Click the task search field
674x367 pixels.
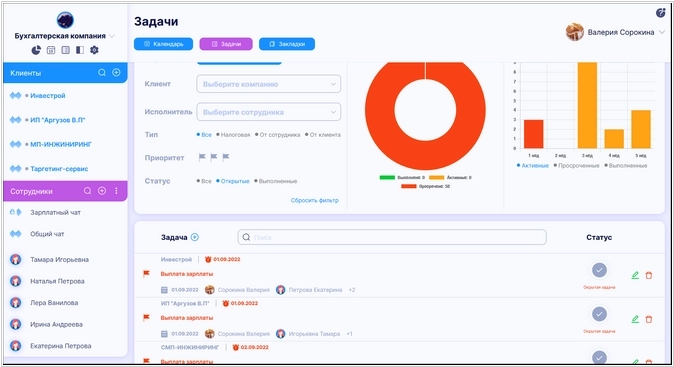point(392,237)
